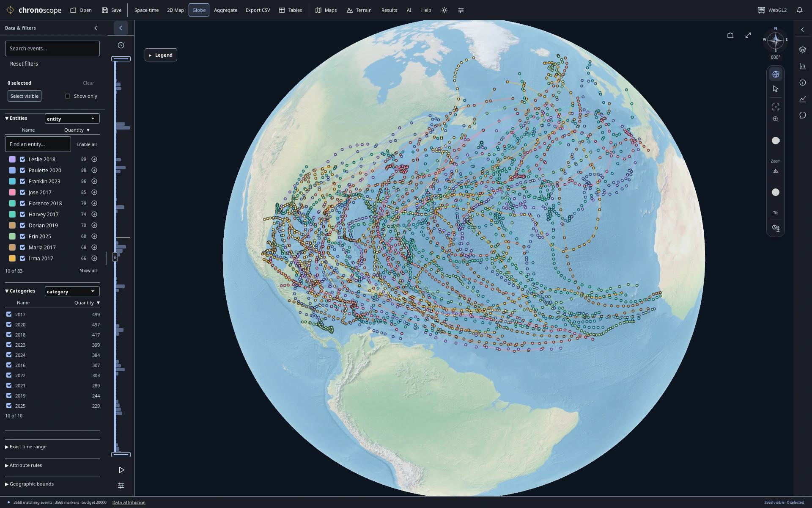812x508 pixels.
Task: Open the Tables menu
Action: [x=291, y=10]
